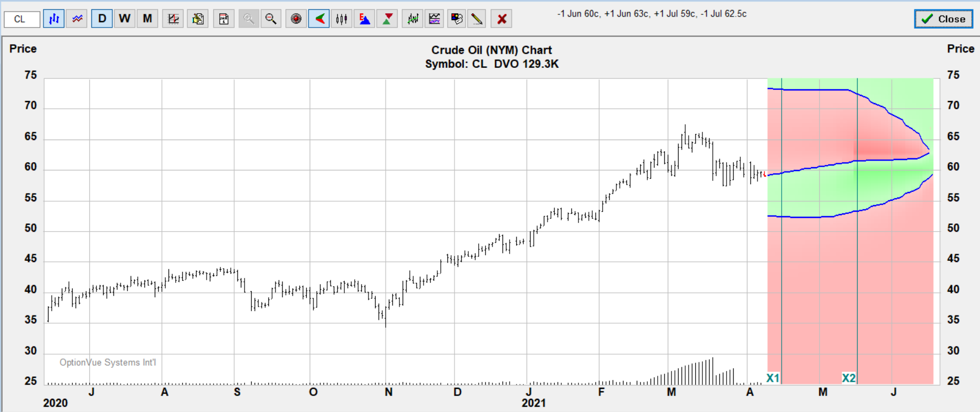Select the line chart style icon
Viewport: 980px width, 412px height.
77,19
